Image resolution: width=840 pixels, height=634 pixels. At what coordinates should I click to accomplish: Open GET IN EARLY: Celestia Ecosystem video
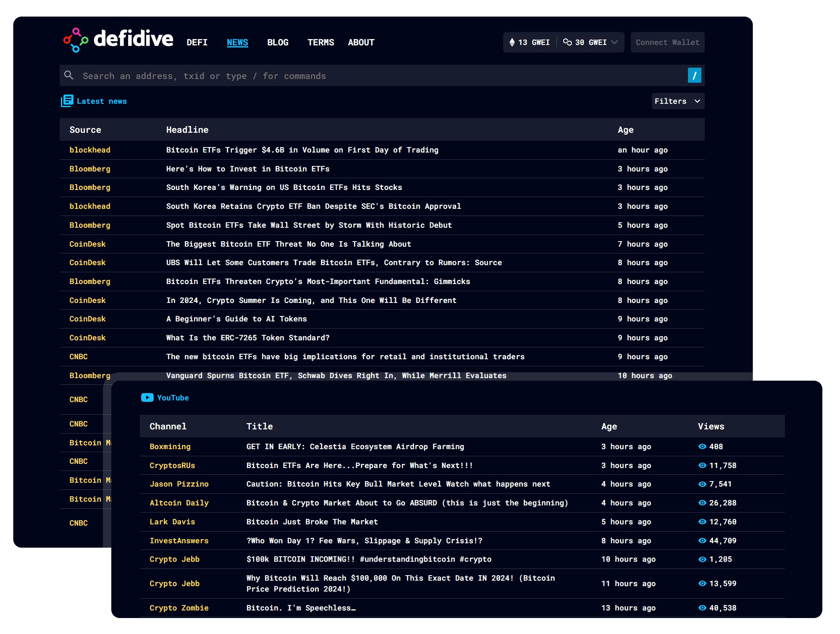(x=355, y=447)
